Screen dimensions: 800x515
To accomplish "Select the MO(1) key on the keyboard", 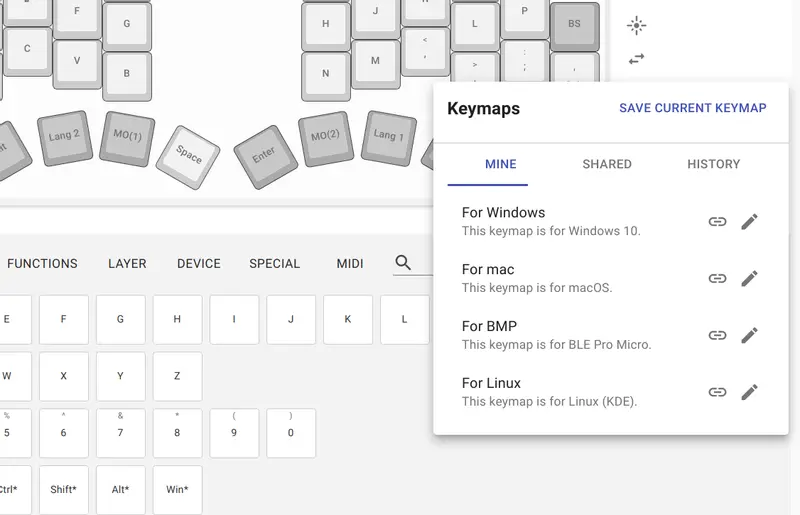I will 127,138.
